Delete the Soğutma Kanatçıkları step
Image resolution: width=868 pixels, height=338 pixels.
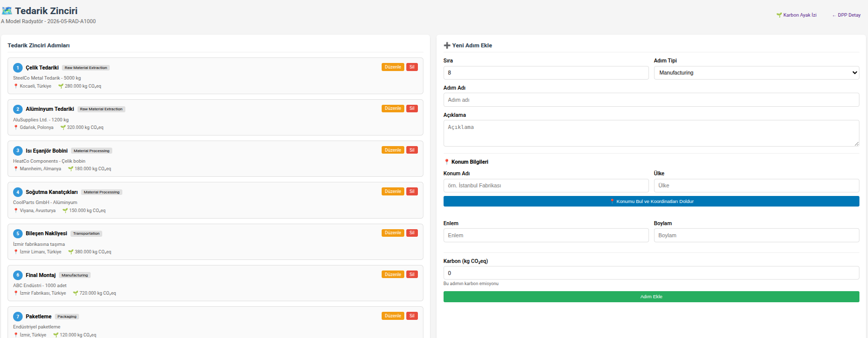coord(412,191)
